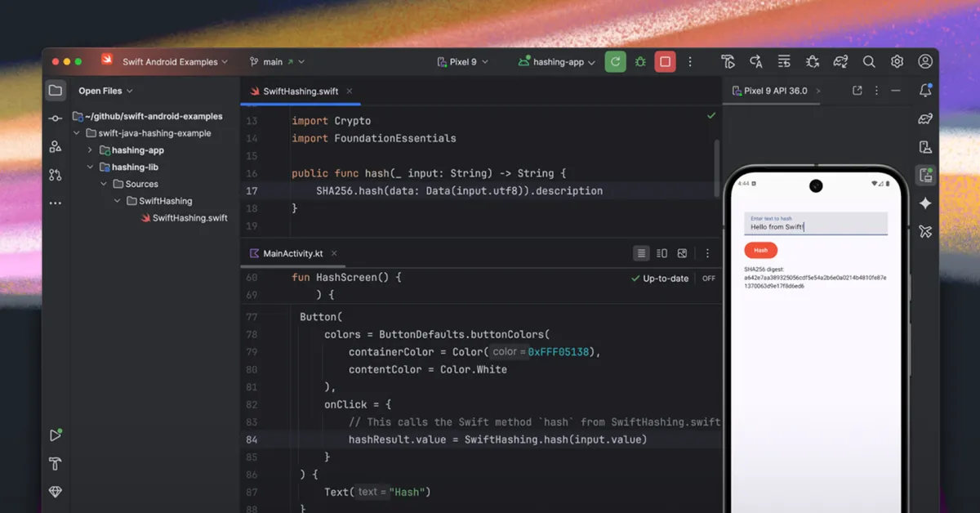Open the Pixel 9 device selector
This screenshot has height=513, width=980.
(461, 61)
